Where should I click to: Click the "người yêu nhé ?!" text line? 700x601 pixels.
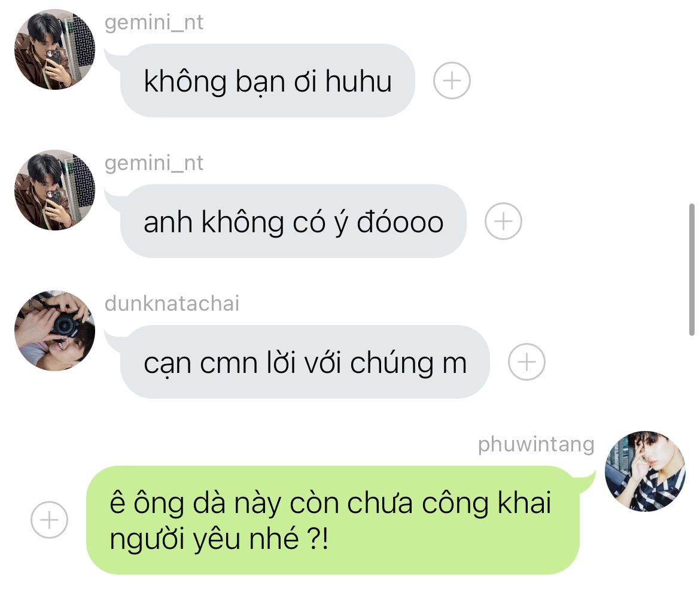coord(219,539)
